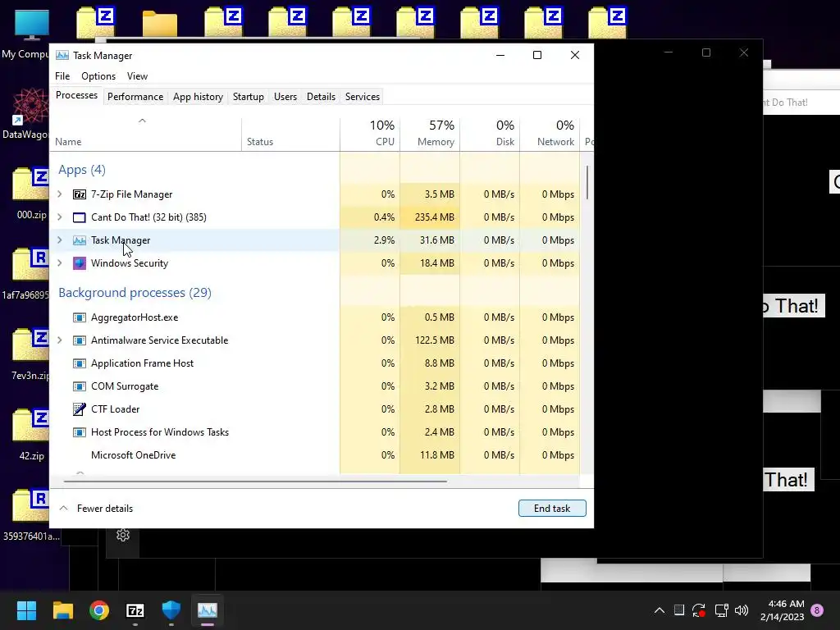Click the Background processes (29) header

click(x=135, y=293)
